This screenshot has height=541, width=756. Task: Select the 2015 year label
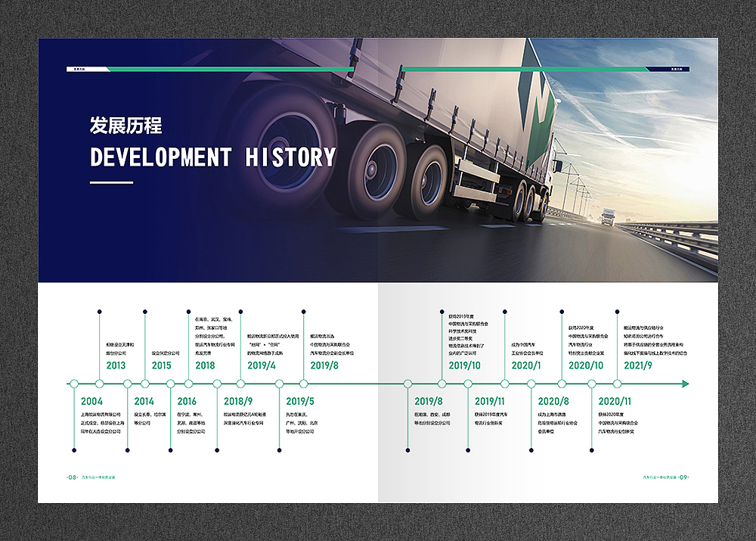(x=162, y=365)
